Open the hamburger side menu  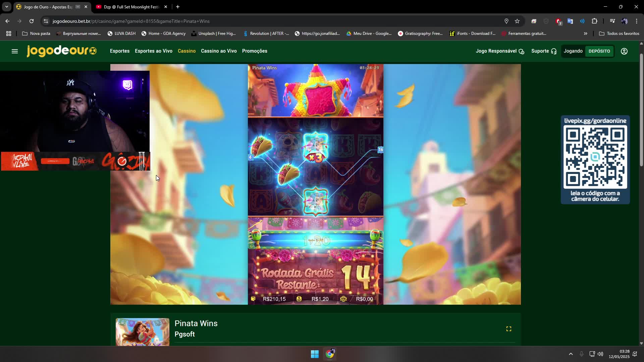point(15,51)
